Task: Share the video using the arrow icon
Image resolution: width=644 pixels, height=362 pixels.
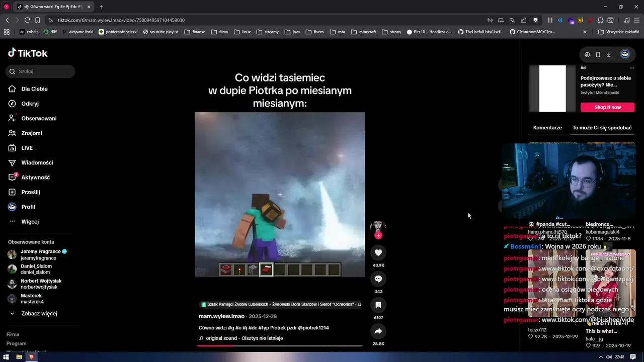Action: (378, 331)
